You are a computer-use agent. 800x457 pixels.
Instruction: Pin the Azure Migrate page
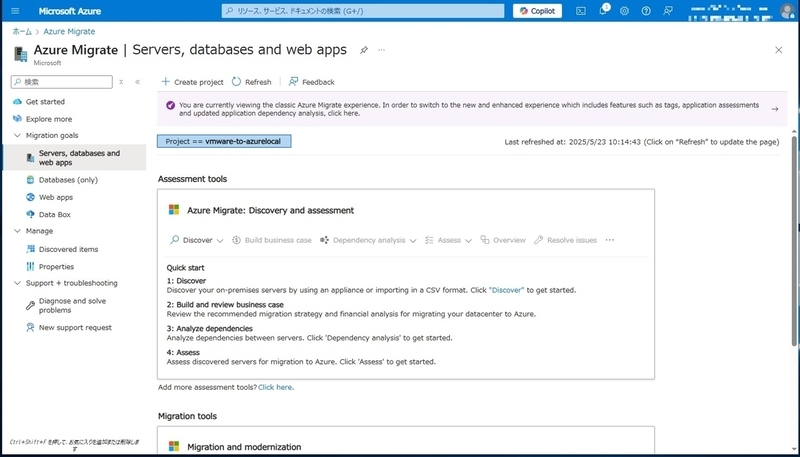click(x=364, y=50)
